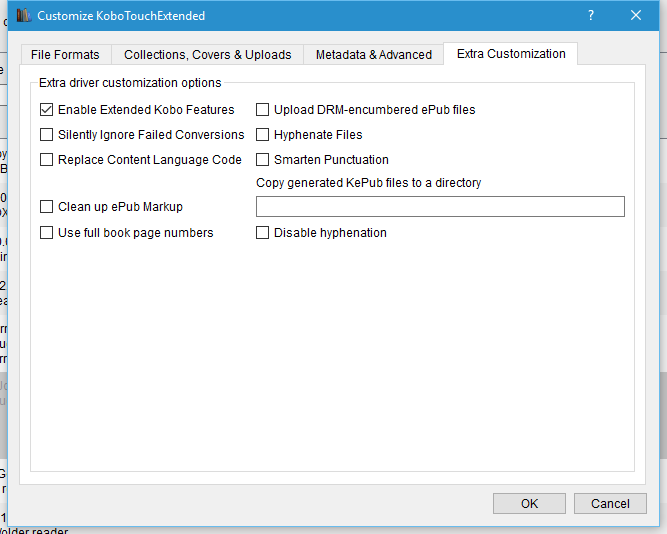Select the Extra Customization tab
The width and height of the screenshot is (667, 534).
pos(511,54)
